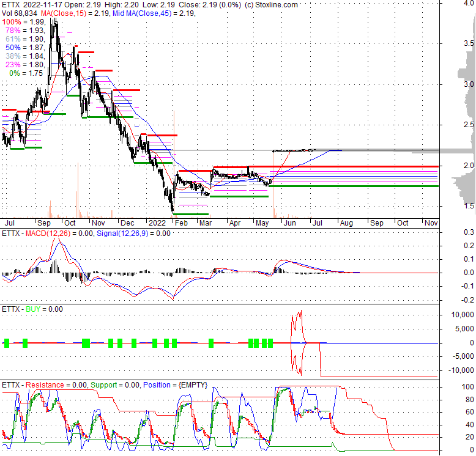Viewport: 476px width, 456px height.
Task: Click the 'Position = {EMPTY}' label
Action: 175,385
